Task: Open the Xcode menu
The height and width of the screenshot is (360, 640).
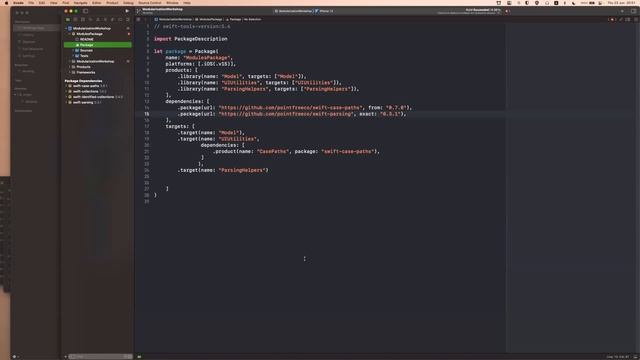Action: 18,3
